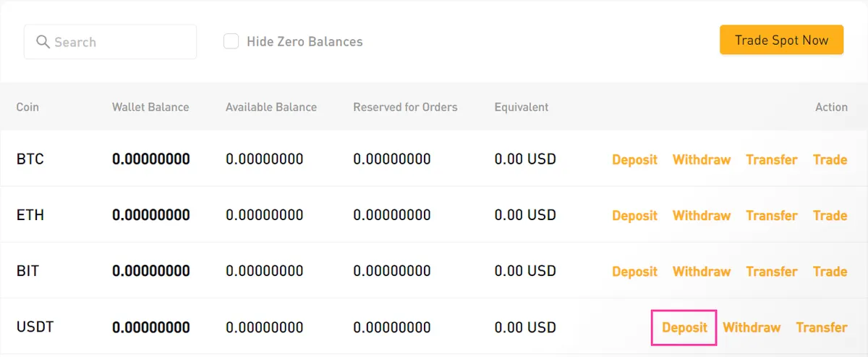Click Trade in the BTC row
This screenshot has height=357, width=868.
(x=830, y=159)
